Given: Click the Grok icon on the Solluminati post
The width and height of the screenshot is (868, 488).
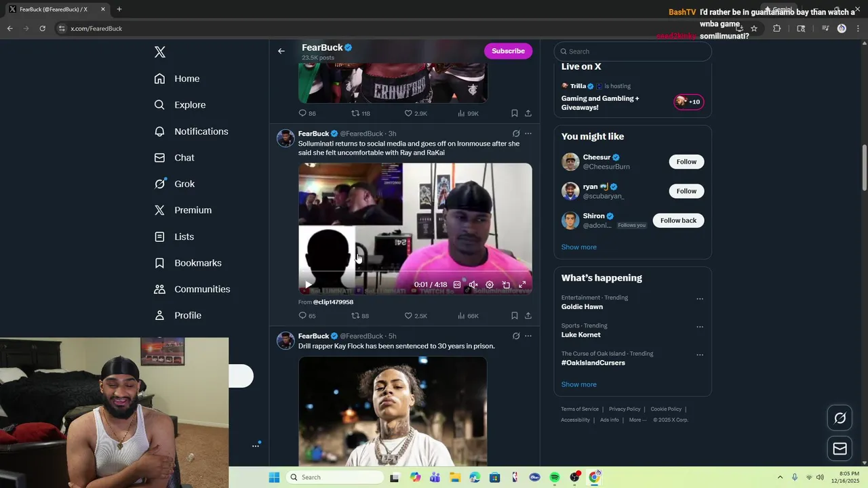Looking at the screenshot, I should pyautogui.click(x=516, y=134).
